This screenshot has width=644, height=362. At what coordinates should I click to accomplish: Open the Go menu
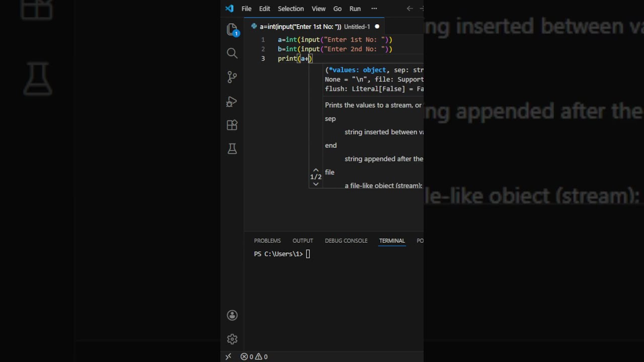click(338, 9)
